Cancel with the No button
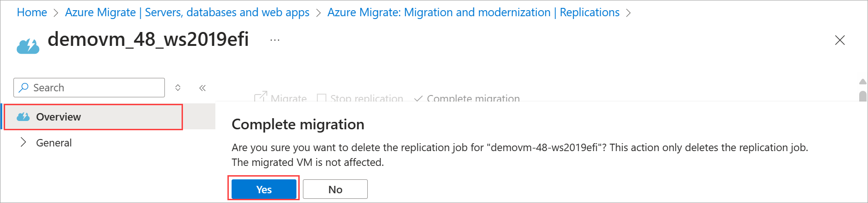Viewport: 868px width, 203px height. (x=335, y=189)
